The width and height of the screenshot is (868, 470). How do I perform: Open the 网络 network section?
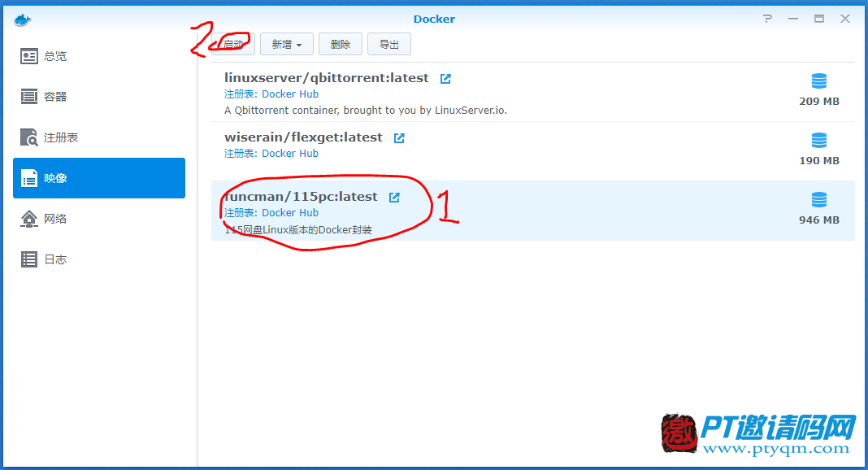[x=99, y=219]
